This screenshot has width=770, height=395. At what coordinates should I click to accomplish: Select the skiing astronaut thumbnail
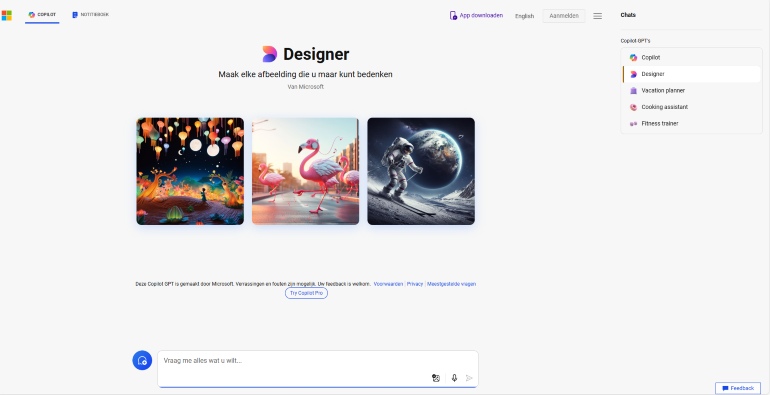coord(421,171)
